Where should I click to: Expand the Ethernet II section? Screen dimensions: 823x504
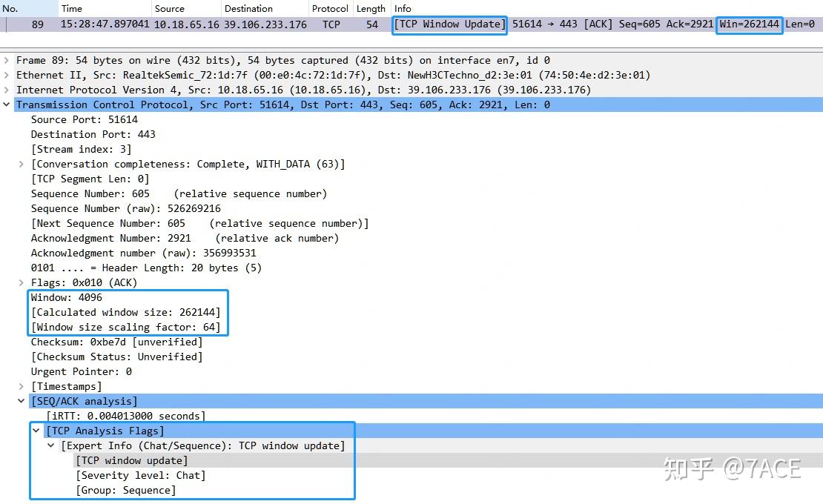pos(6,75)
